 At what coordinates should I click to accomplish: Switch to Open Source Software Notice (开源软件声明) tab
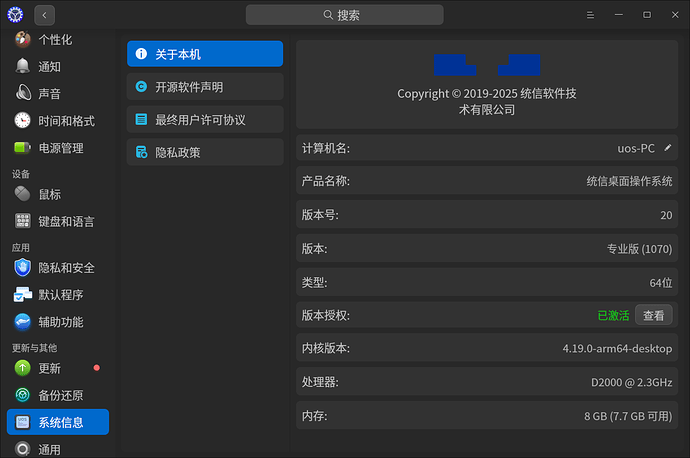204,87
